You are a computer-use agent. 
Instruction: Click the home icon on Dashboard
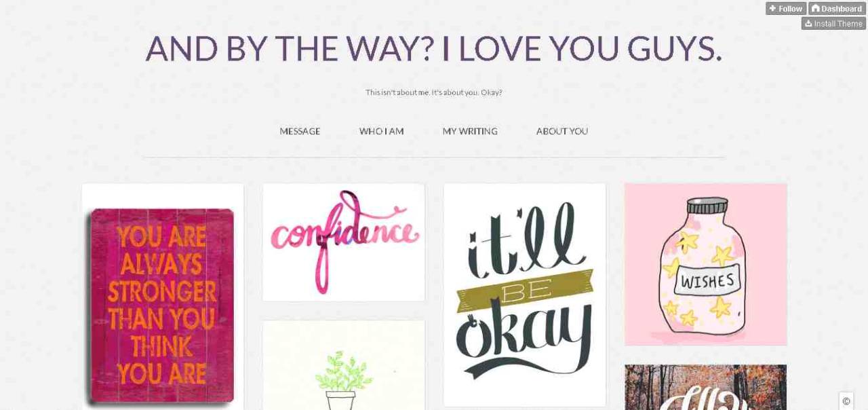815,8
